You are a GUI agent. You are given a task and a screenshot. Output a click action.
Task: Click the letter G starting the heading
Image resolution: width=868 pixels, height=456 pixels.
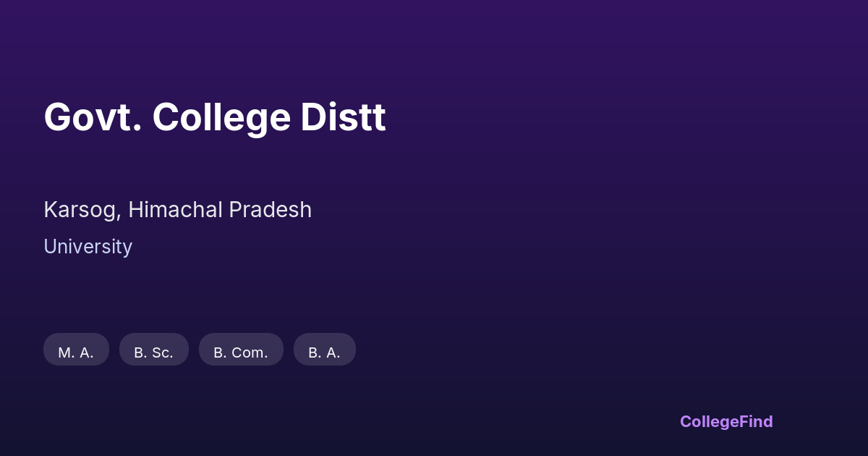(x=57, y=117)
